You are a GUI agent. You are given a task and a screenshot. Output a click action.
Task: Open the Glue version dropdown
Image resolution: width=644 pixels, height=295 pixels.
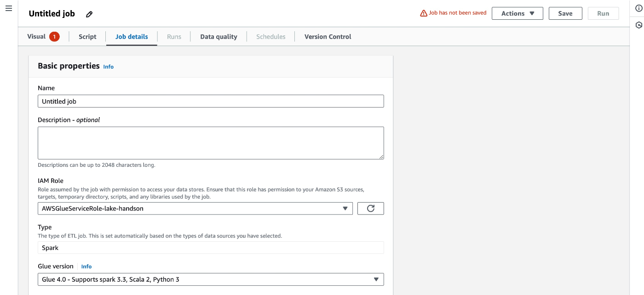pyautogui.click(x=210, y=279)
